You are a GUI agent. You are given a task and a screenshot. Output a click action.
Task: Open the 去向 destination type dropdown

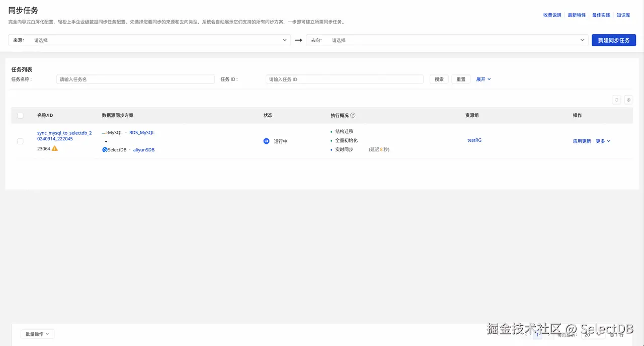pyautogui.click(x=447, y=40)
